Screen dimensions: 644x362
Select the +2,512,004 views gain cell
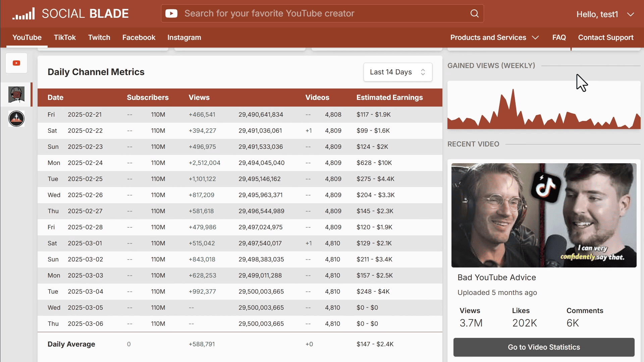tap(204, 163)
